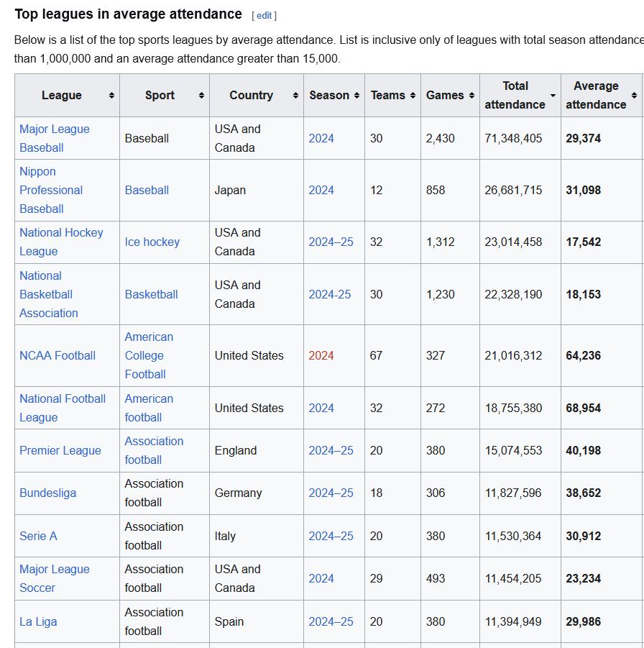The height and width of the screenshot is (648, 644).
Task: Open 2024-25 season link for NBA
Action: pos(330,294)
